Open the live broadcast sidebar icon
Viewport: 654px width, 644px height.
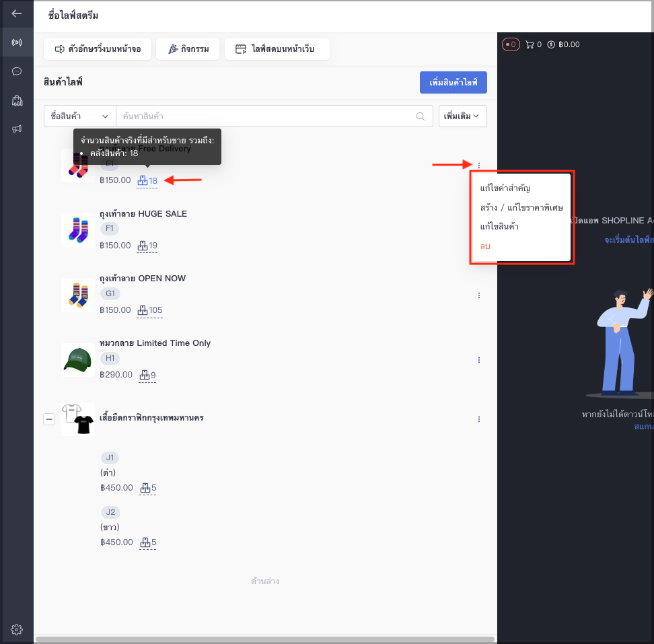click(x=17, y=42)
